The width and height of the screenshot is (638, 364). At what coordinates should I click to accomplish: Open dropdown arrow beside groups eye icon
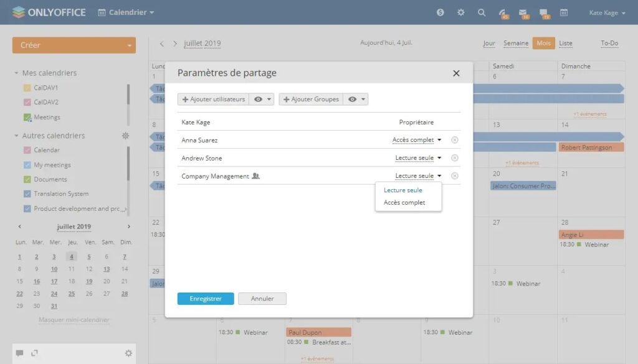click(x=363, y=99)
